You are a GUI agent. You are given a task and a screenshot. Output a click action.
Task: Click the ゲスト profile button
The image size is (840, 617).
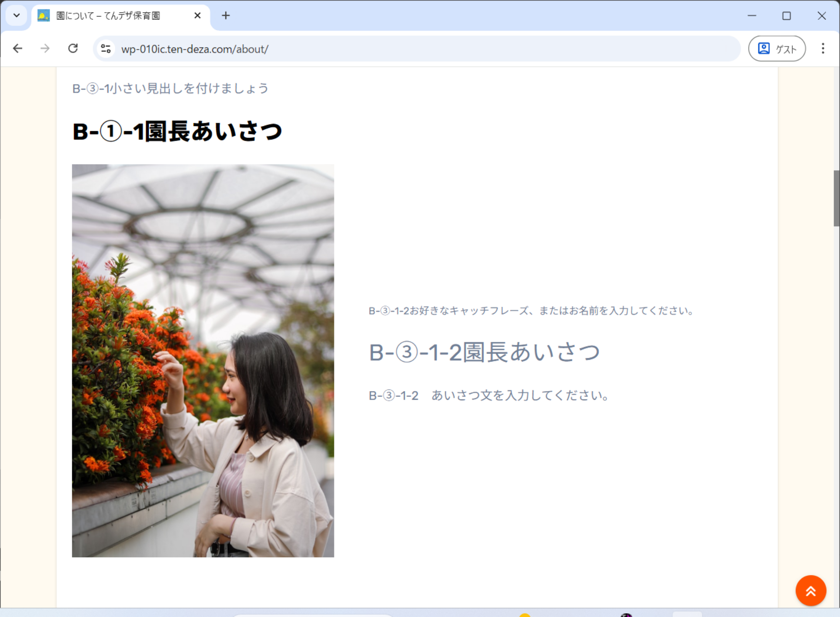[777, 48]
